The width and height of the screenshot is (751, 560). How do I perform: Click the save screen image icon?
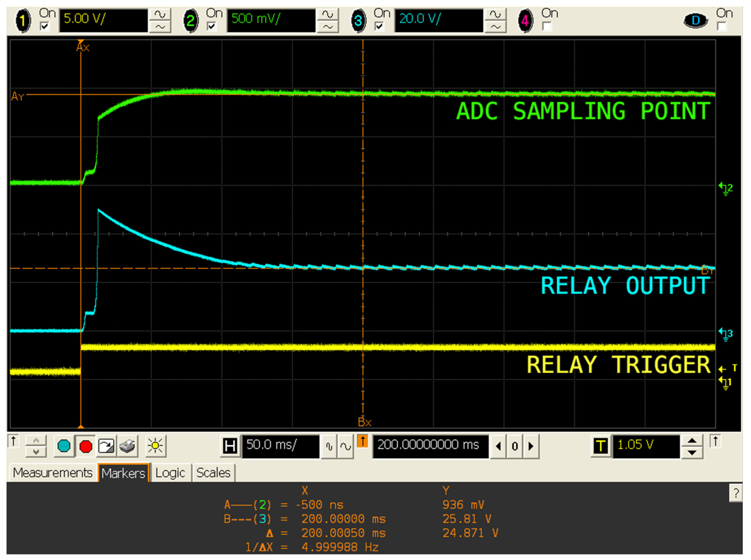pyautogui.click(x=107, y=446)
